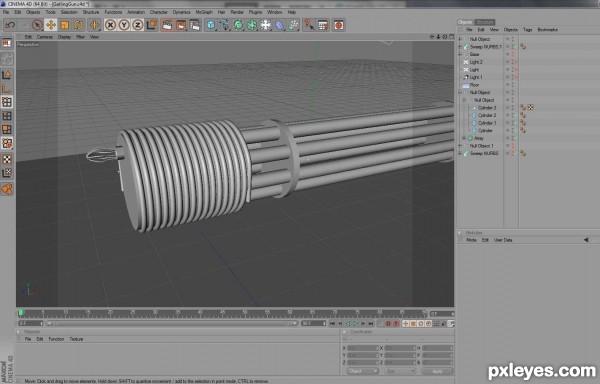Jump to start of animation
600x384 pixels.
[x=332, y=324]
